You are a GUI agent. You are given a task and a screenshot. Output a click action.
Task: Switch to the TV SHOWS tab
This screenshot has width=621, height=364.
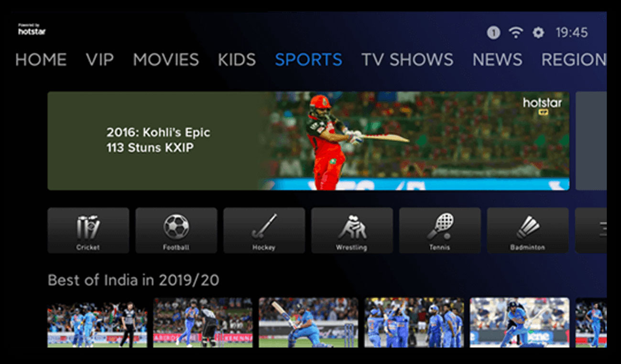coord(407,60)
